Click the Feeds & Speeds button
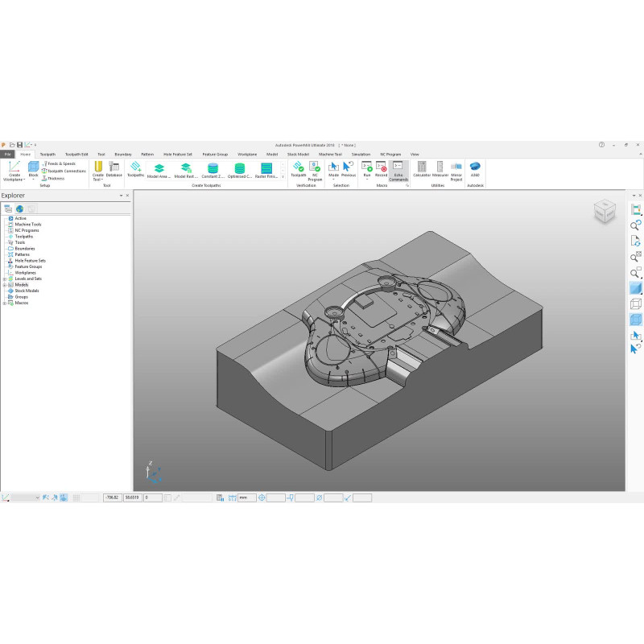This screenshot has width=644, height=644. pyautogui.click(x=61, y=163)
